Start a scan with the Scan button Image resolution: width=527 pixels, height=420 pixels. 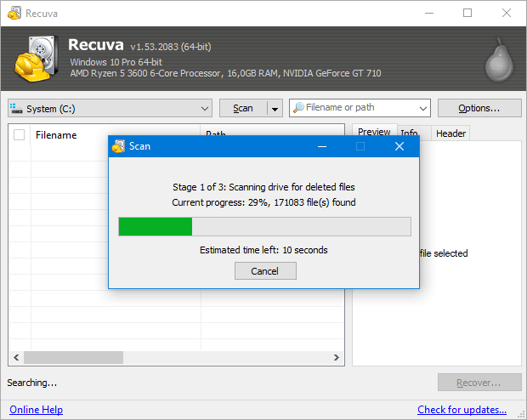[x=243, y=108]
